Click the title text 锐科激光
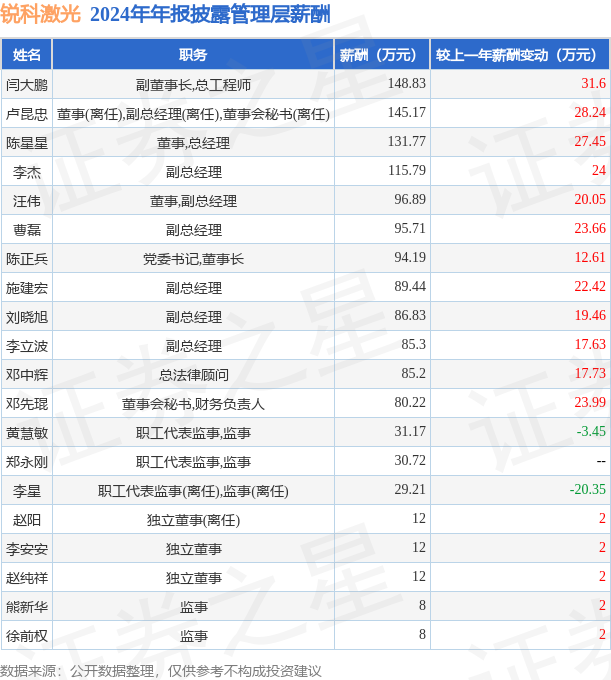Screen dimensions: 611x680 40,14
